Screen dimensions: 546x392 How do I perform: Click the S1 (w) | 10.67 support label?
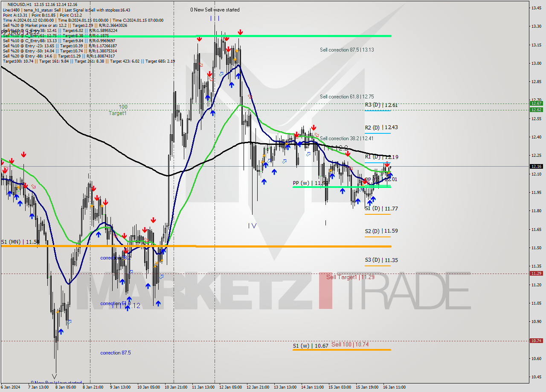coord(311,346)
